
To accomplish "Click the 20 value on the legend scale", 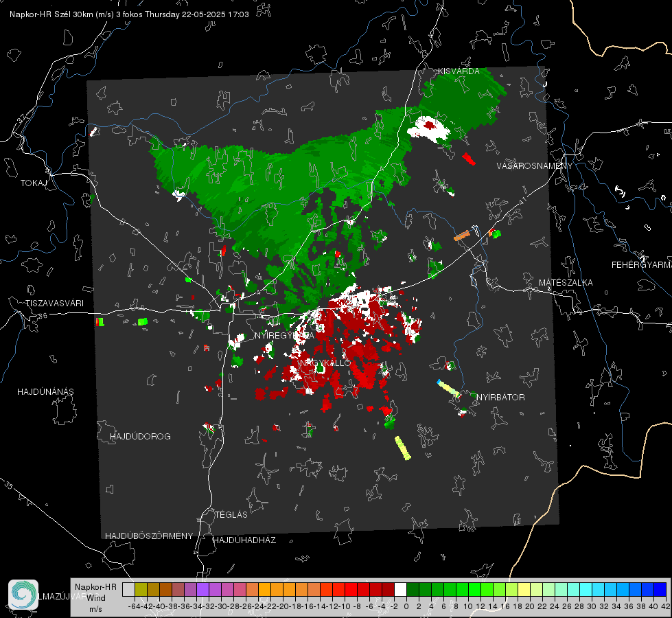I will click(530, 606).
